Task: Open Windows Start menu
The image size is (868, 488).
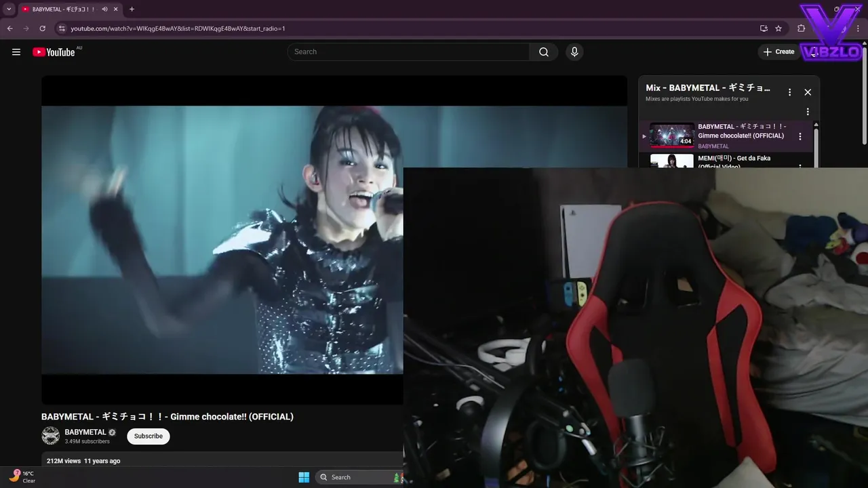Action: click(x=304, y=477)
